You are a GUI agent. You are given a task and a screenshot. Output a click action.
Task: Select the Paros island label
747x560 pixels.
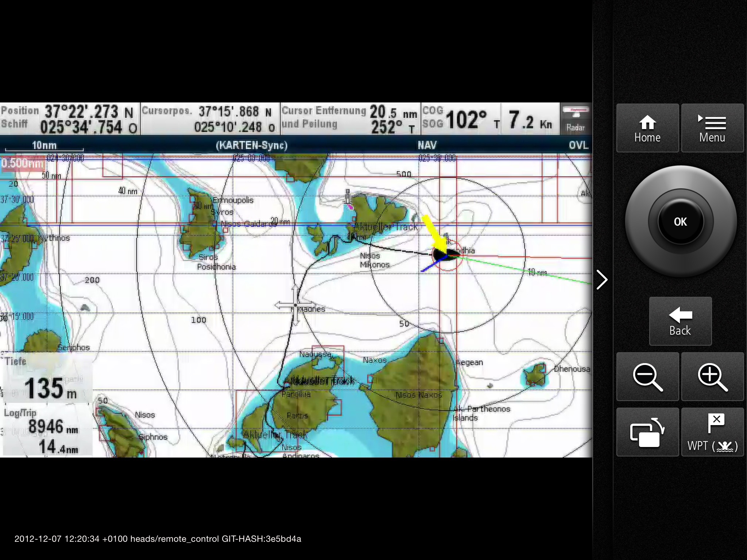coord(297,415)
